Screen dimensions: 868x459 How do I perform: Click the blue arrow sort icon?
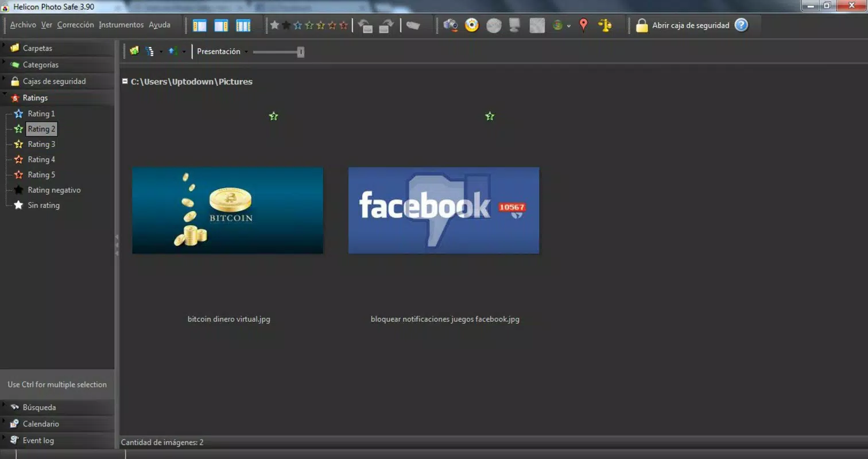(x=172, y=51)
